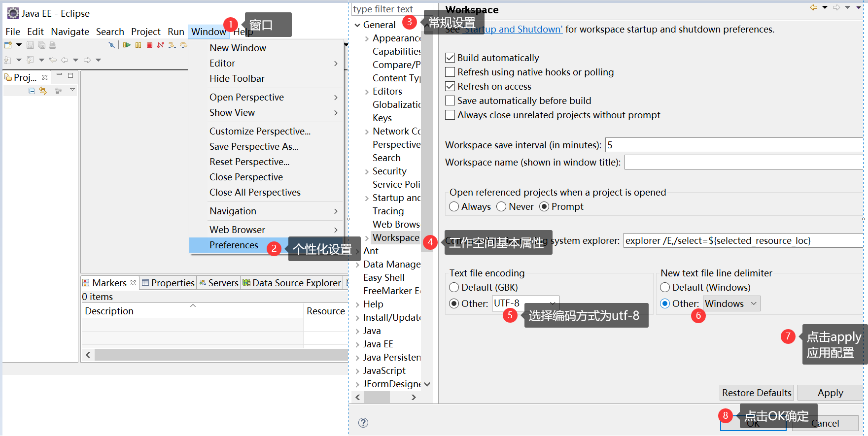Click the main toolbar Forward arrow
The image size is (868, 436).
pyautogui.click(x=87, y=60)
